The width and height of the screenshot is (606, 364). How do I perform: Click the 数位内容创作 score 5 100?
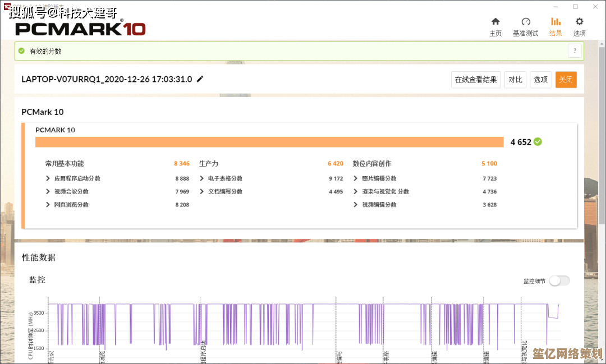(x=489, y=163)
